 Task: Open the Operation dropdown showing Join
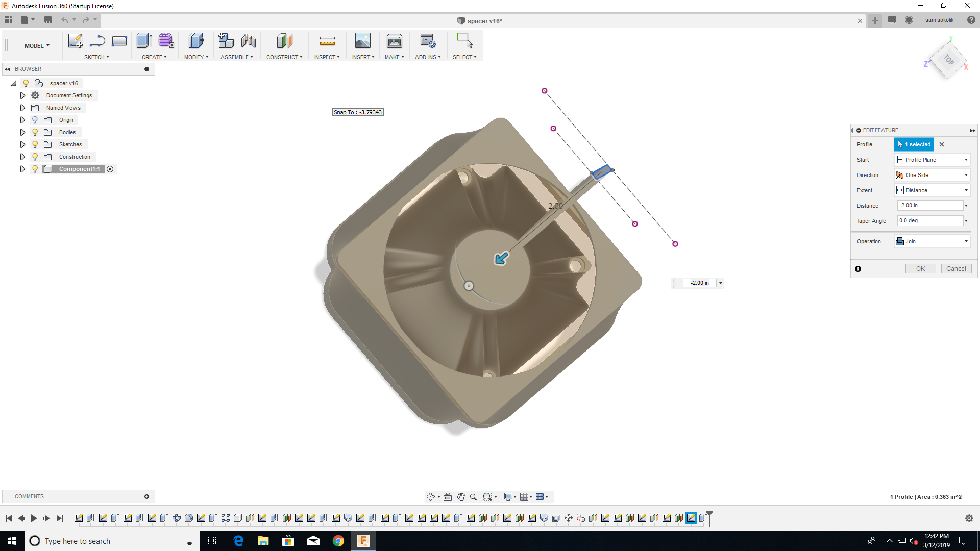point(966,241)
